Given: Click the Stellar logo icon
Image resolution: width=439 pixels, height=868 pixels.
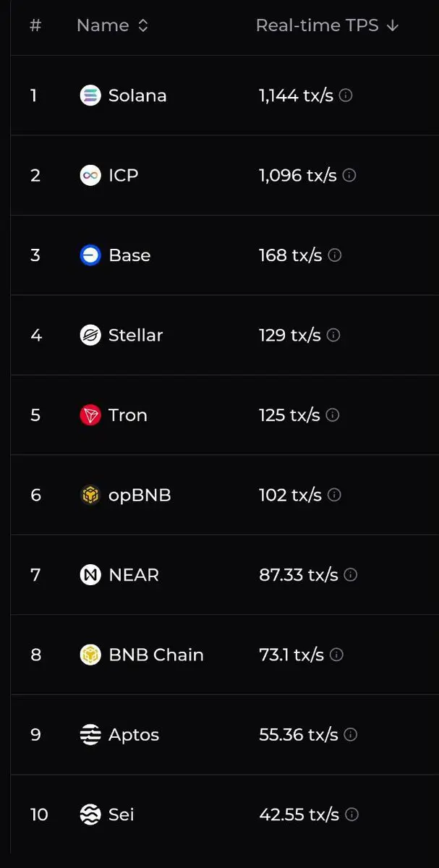Looking at the screenshot, I should pyautogui.click(x=90, y=335).
